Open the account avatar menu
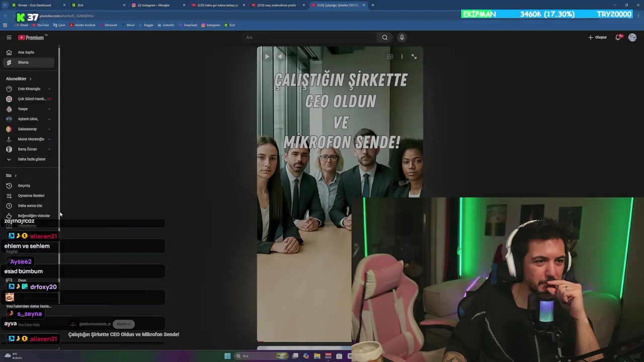This screenshot has width=644, height=362. coord(632,37)
